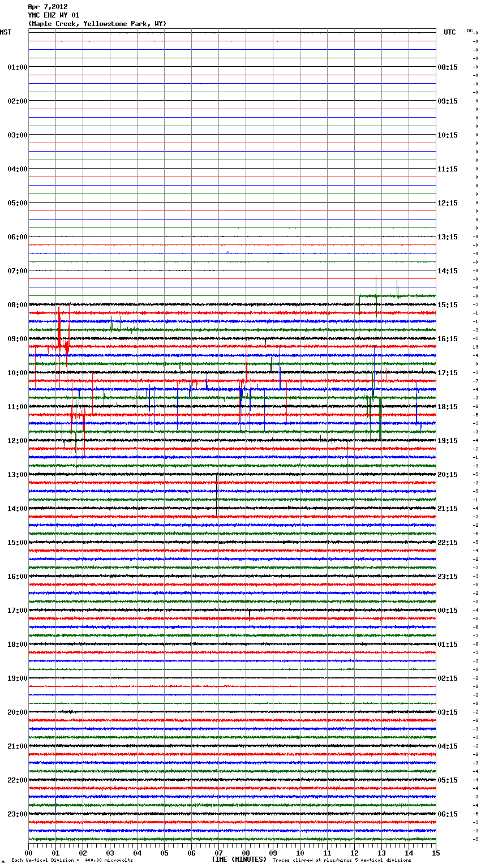Click the '15' minute tick label
Image resolution: width=481 pixels, height=868 pixels.
(x=436, y=853)
